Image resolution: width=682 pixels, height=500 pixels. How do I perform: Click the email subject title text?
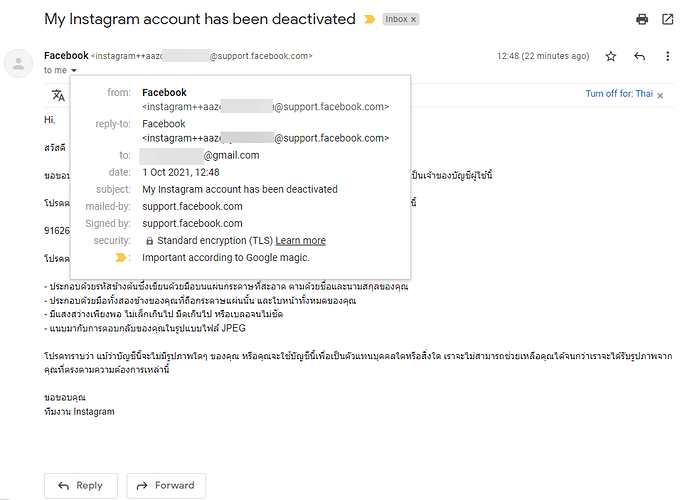[x=200, y=19]
